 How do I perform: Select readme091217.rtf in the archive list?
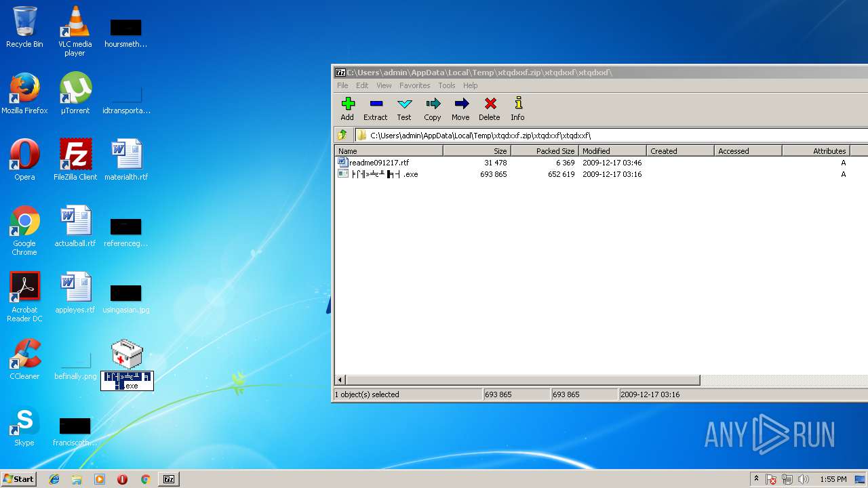click(379, 163)
